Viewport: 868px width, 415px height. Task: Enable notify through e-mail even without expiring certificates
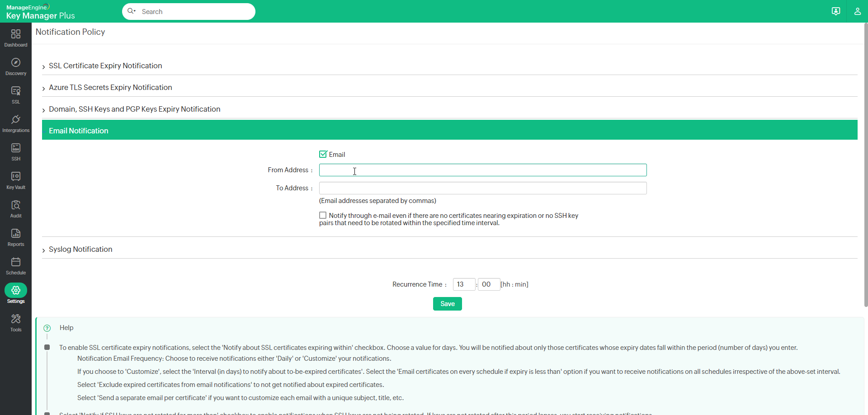pos(323,215)
